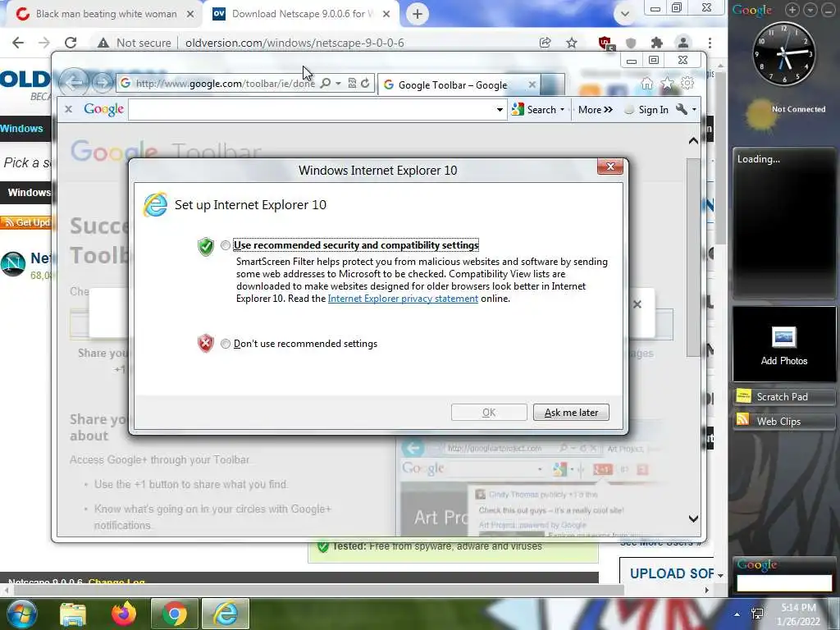Open the Internet Explorer privacy statement link
Screen dimensions: 840x630
click(x=403, y=299)
